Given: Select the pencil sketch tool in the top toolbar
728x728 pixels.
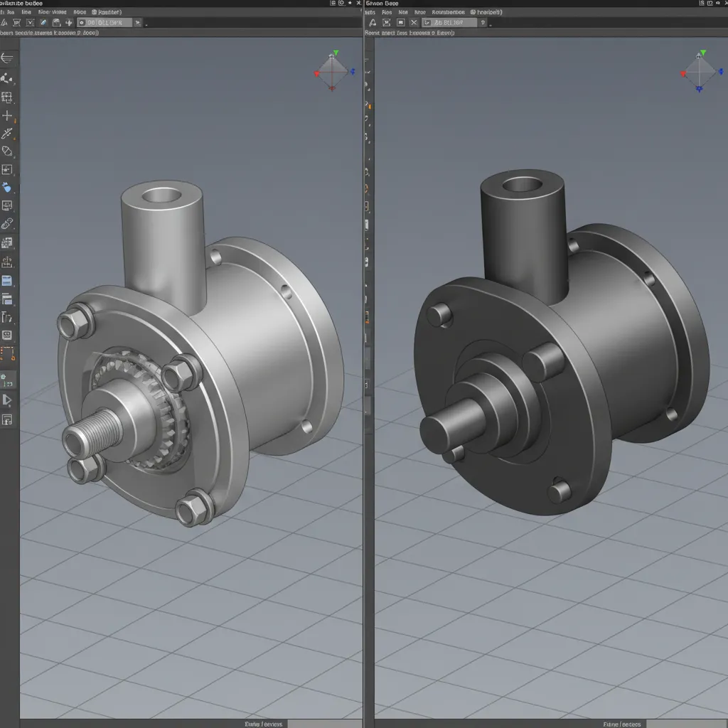Looking at the screenshot, I should click(x=44, y=22).
